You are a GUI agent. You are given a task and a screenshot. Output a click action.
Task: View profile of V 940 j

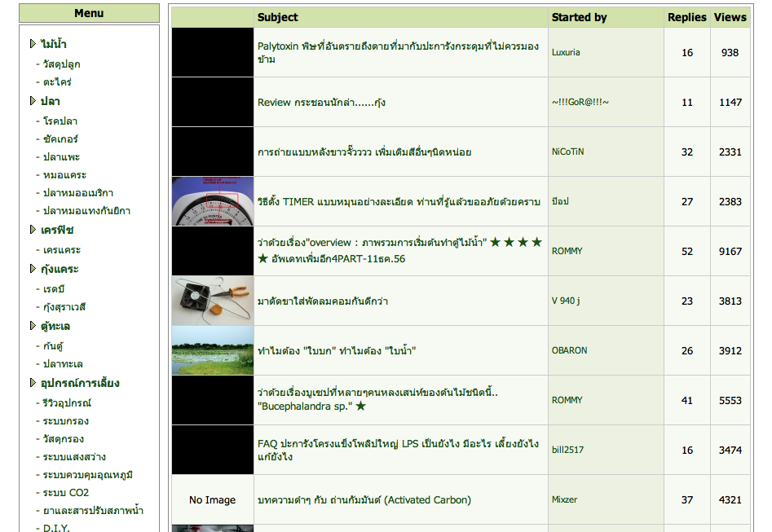(566, 301)
